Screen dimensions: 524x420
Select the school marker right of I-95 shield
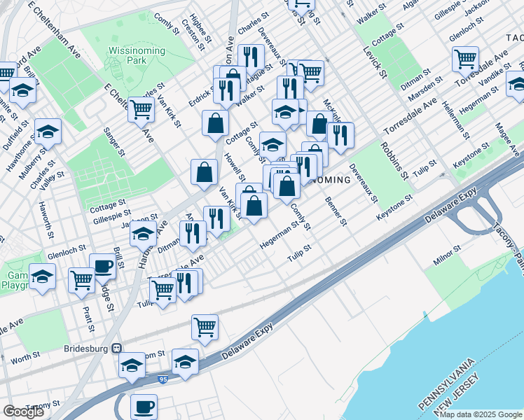coord(185,363)
